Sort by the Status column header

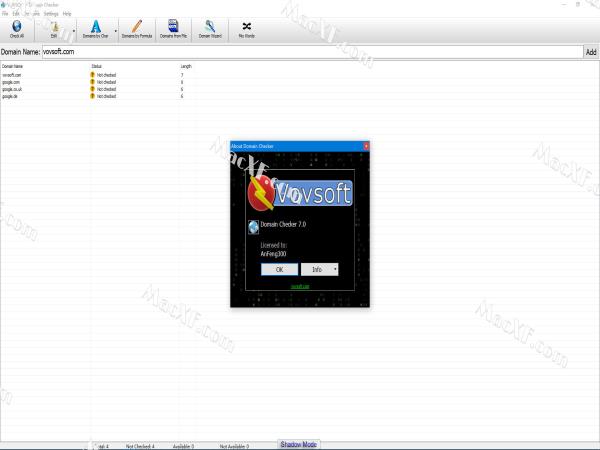(x=96, y=66)
